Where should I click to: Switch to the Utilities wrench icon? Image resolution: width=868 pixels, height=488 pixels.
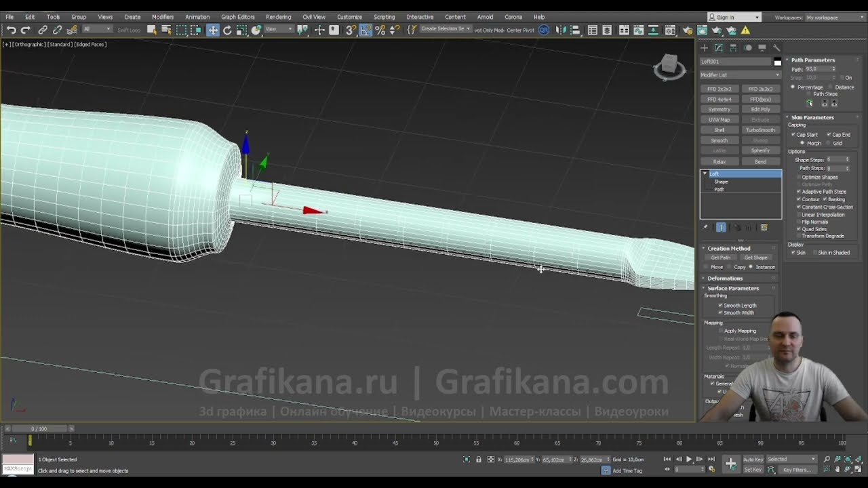click(x=776, y=47)
